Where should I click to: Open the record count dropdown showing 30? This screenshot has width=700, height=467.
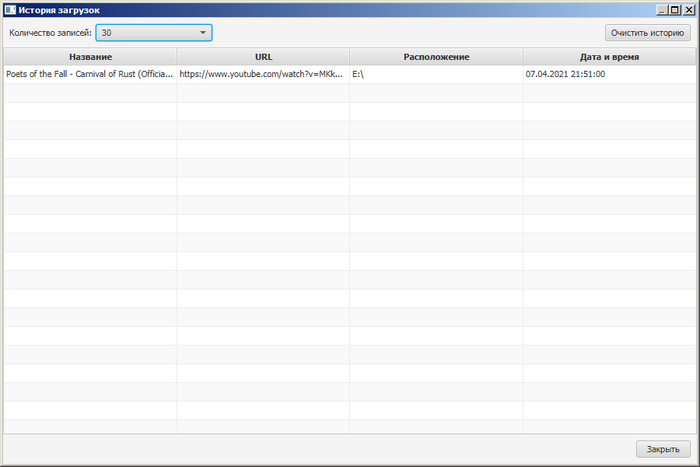click(154, 33)
